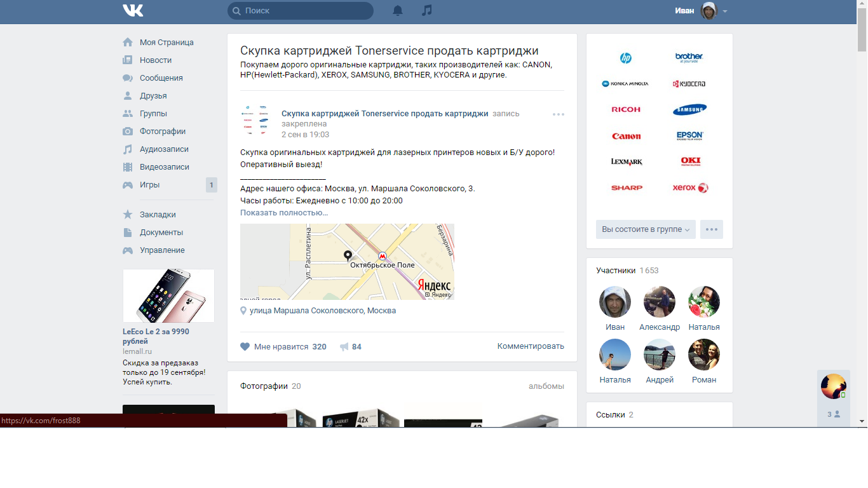Click the scrollbar down arrow

pyautogui.click(x=862, y=421)
